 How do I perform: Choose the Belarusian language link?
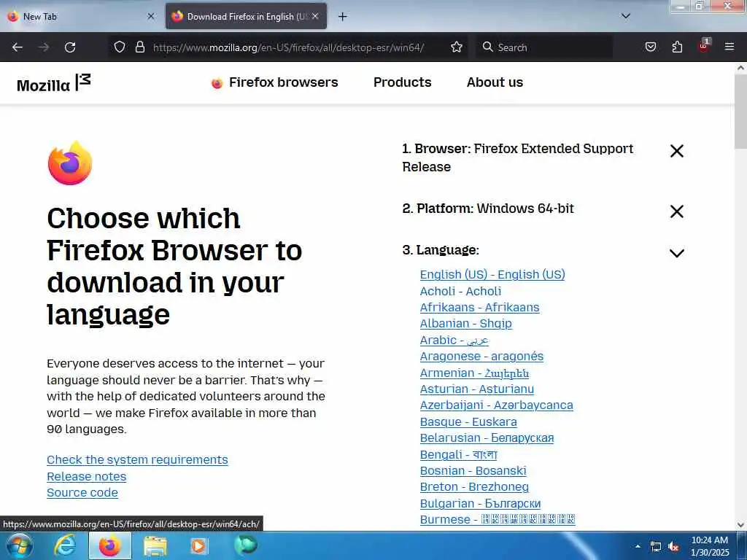coord(487,438)
